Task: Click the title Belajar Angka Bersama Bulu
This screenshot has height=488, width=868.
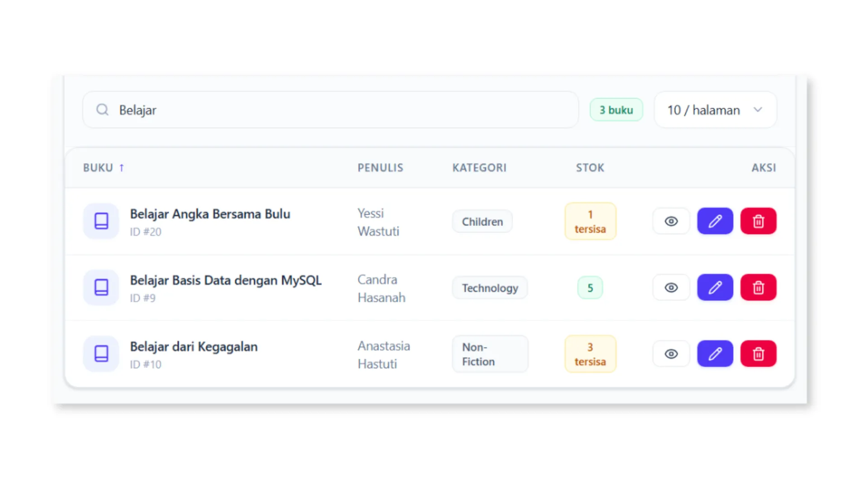Action: point(210,214)
